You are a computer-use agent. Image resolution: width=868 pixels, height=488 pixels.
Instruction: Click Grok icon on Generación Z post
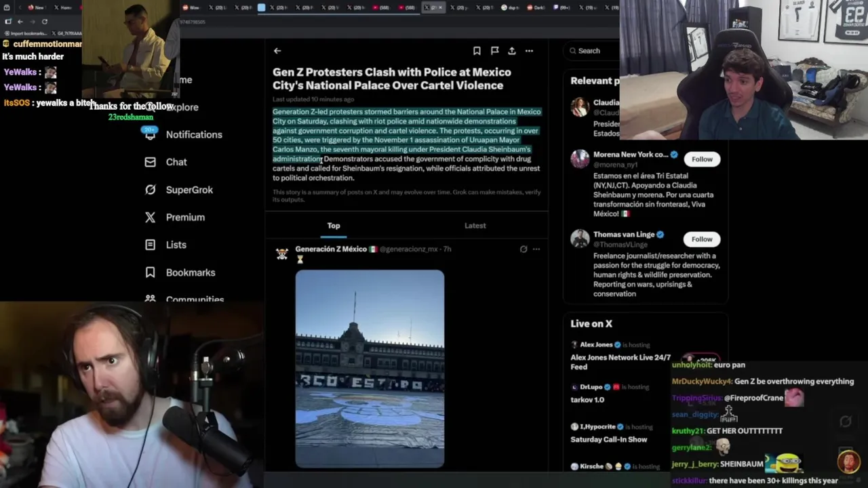point(524,249)
